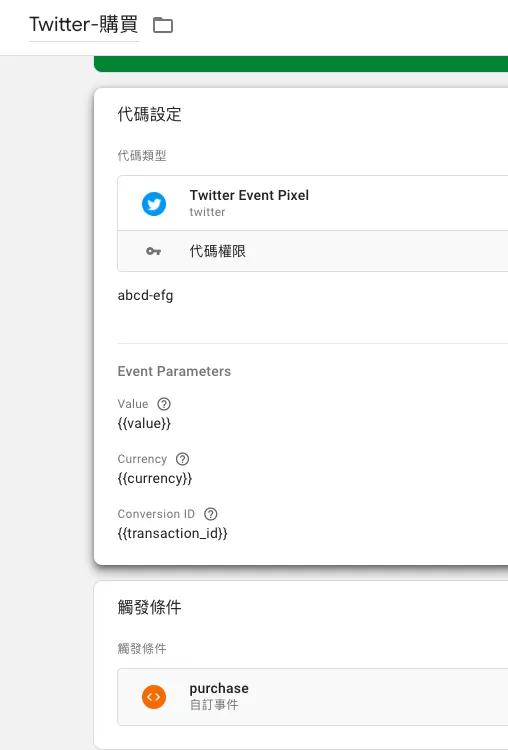Expand the 代碼權限 permissions row
Image resolution: width=508 pixels, height=750 pixels.
coord(313,251)
